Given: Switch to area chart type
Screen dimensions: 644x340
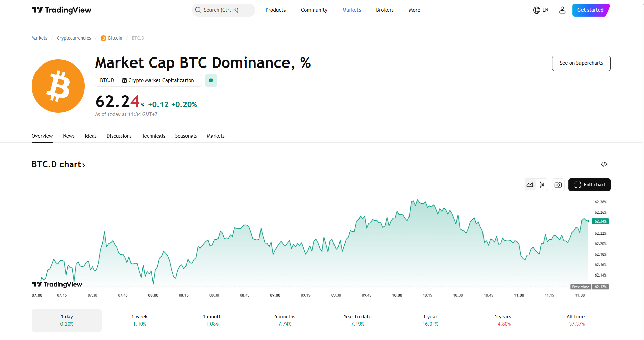Looking at the screenshot, I should pos(530,185).
